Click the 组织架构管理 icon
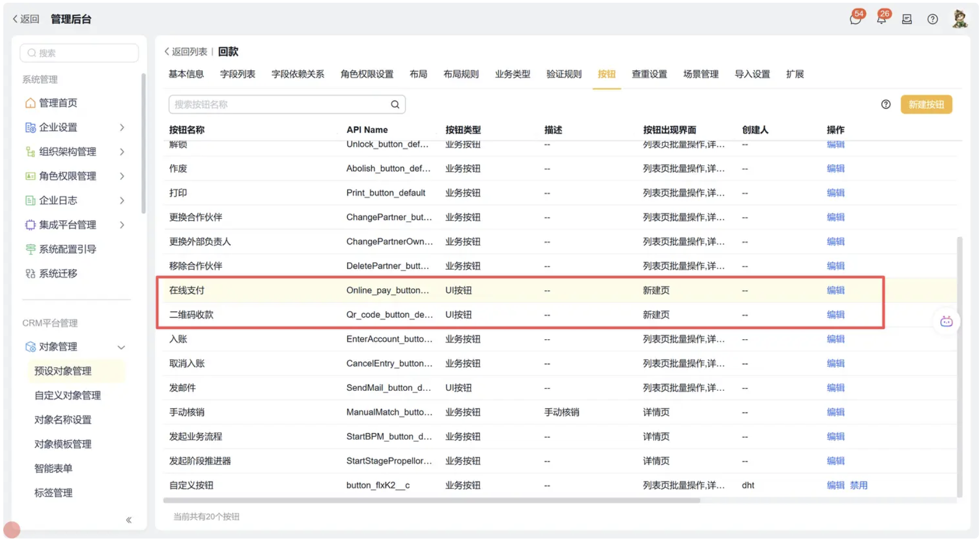 coord(30,151)
